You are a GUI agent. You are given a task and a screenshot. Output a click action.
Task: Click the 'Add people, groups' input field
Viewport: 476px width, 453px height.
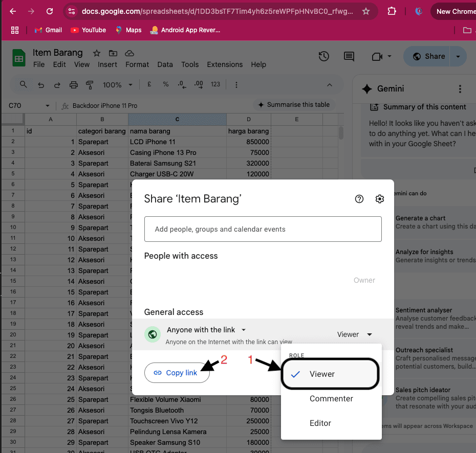(263, 229)
